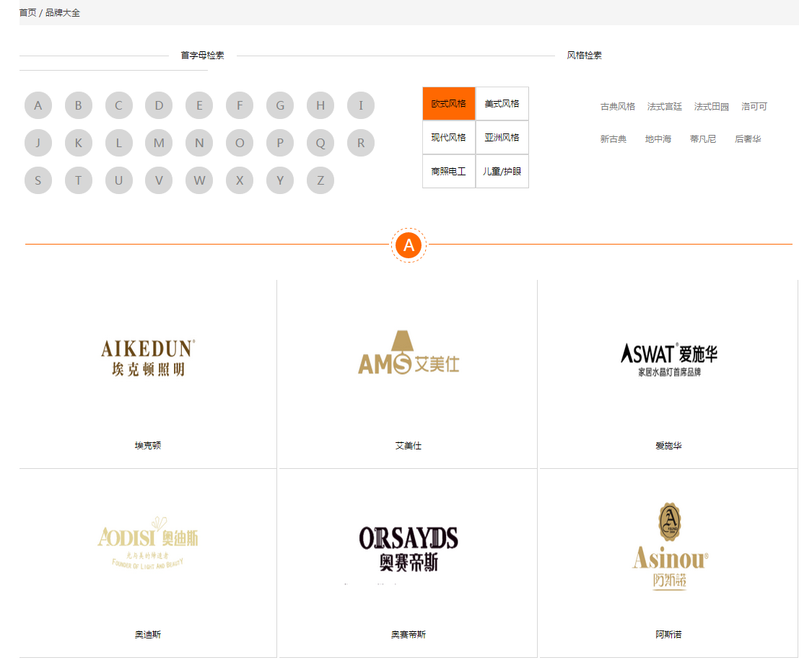Click the letter H circle

(320, 105)
